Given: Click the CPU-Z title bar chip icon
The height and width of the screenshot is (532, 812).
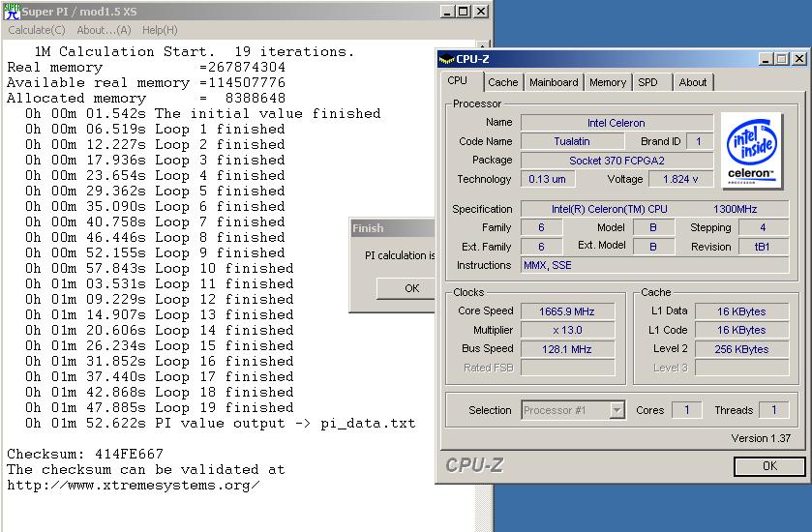Looking at the screenshot, I should pos(446,59).
